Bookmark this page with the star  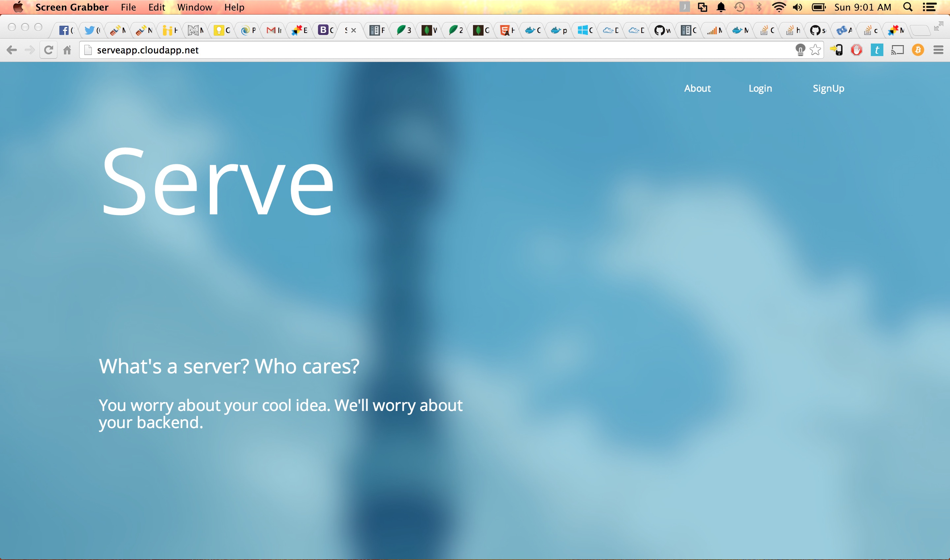[x=815, y=50]
